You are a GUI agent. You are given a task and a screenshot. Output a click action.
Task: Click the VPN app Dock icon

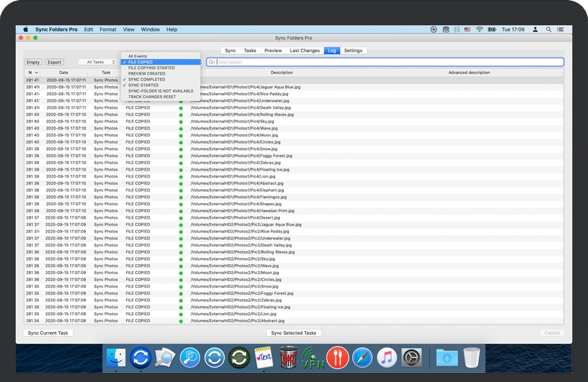312,357
